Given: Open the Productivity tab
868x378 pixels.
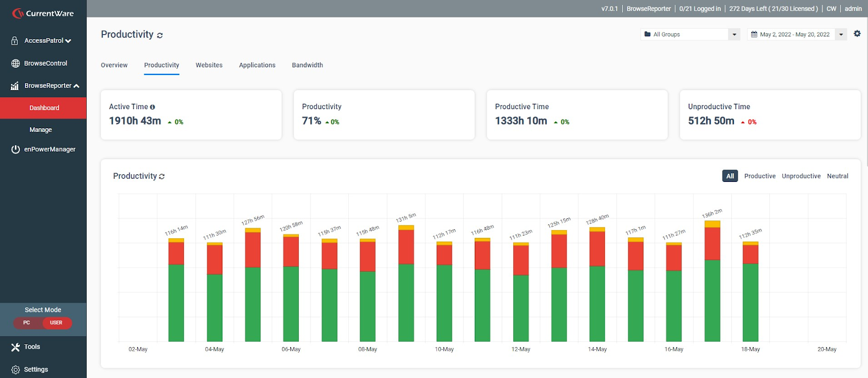Looking at the screenshot, I should (162, 65).
